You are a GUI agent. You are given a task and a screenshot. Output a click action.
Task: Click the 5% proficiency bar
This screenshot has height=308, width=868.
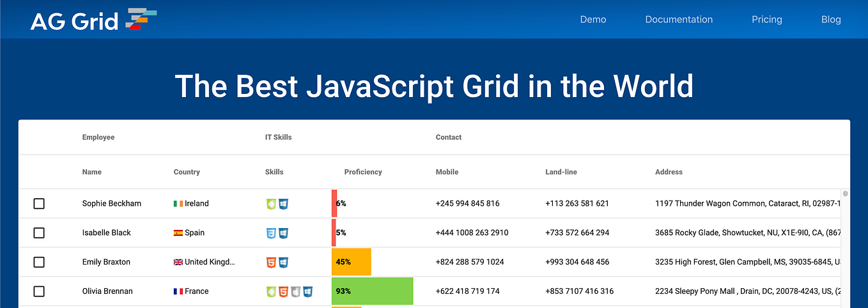pyautogui.click(x=334, y=233)
